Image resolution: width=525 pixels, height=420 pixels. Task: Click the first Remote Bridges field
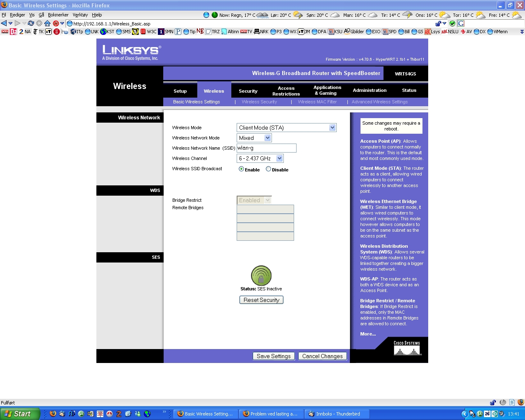pyautogui.click(x=265, y=209)
